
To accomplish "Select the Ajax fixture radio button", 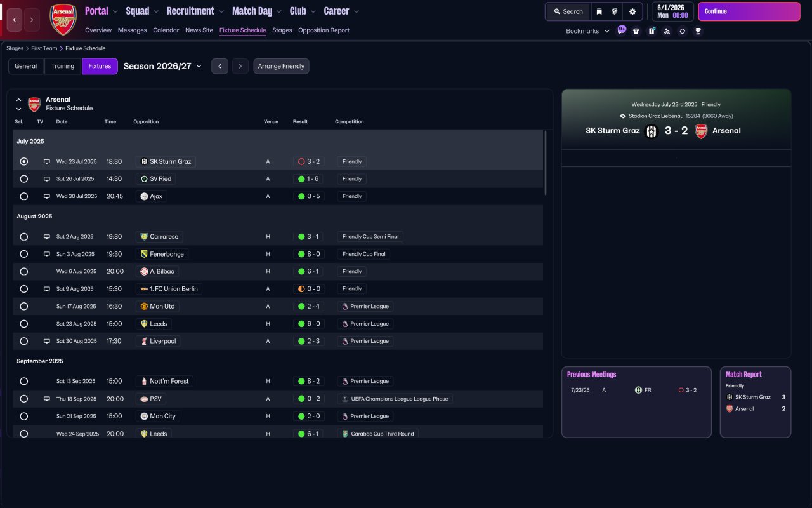I will click(24, 197).
